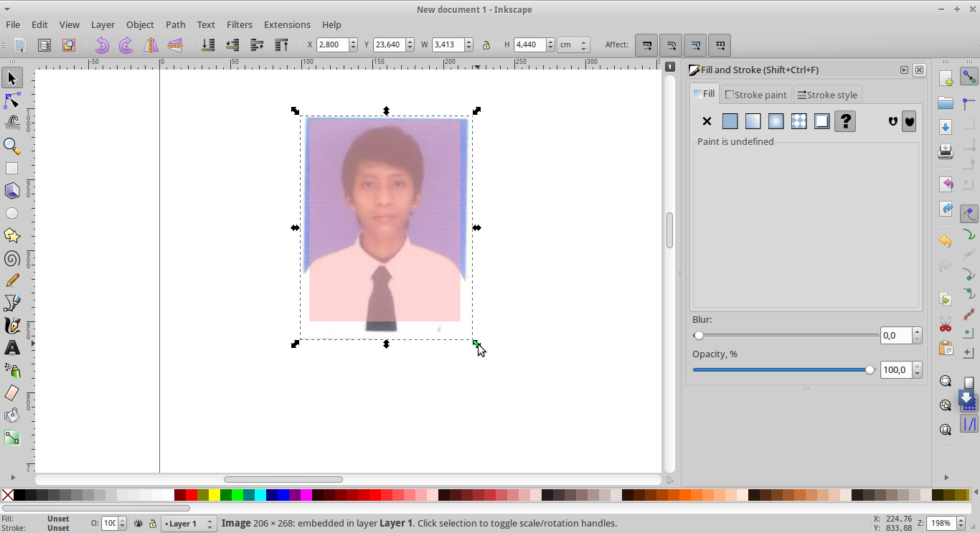Viewport: 980px width, 533px height.
Task: Select the Text tool
Action: [x=11, y=348]
